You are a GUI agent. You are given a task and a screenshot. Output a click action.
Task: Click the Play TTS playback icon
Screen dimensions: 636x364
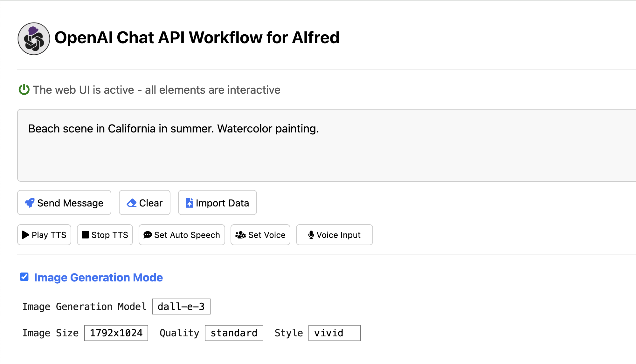[27, 235]
